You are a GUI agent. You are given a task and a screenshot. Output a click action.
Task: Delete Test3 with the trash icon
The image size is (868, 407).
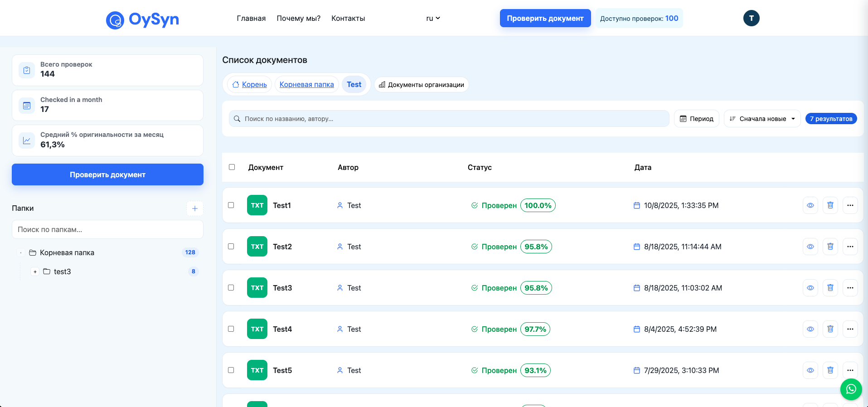coord(830,288)
